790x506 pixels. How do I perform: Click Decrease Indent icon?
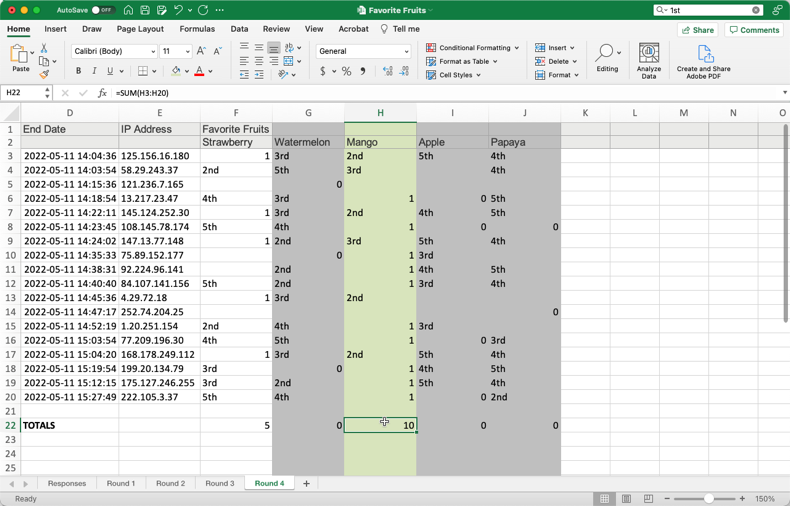[x=244, y=75]
